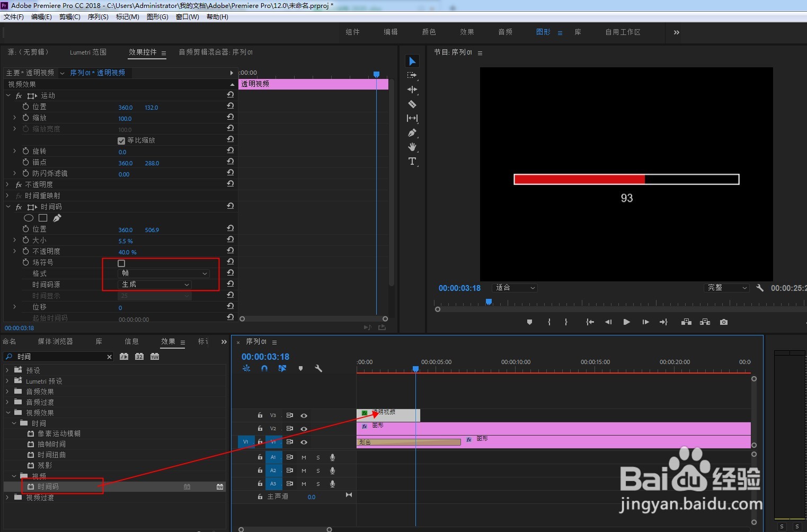Switch to the 媒体浏览器 panel tab
Screen dimensions: 807x532
pyautogui.click(x=55, y=342)
